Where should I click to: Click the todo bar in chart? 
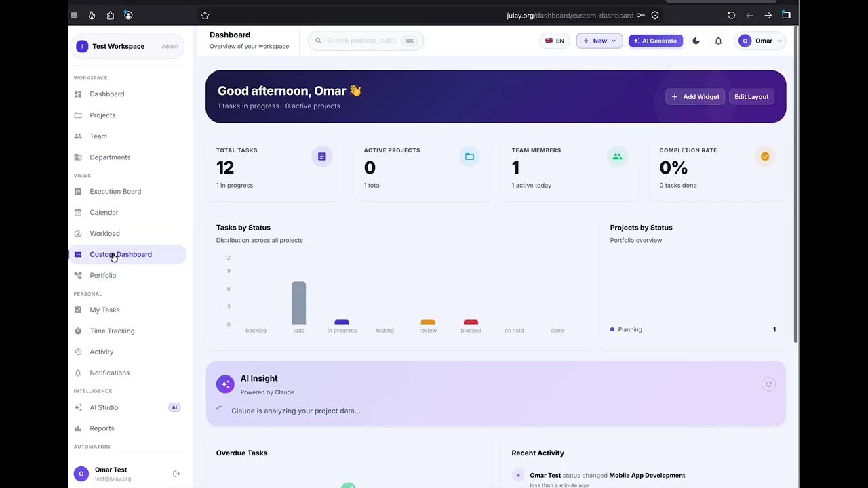299,303
